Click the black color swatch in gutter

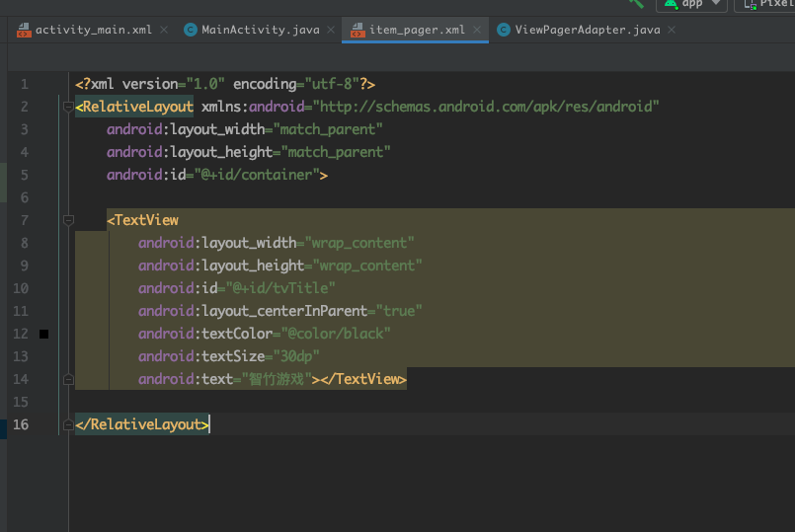tap(44, 334)
